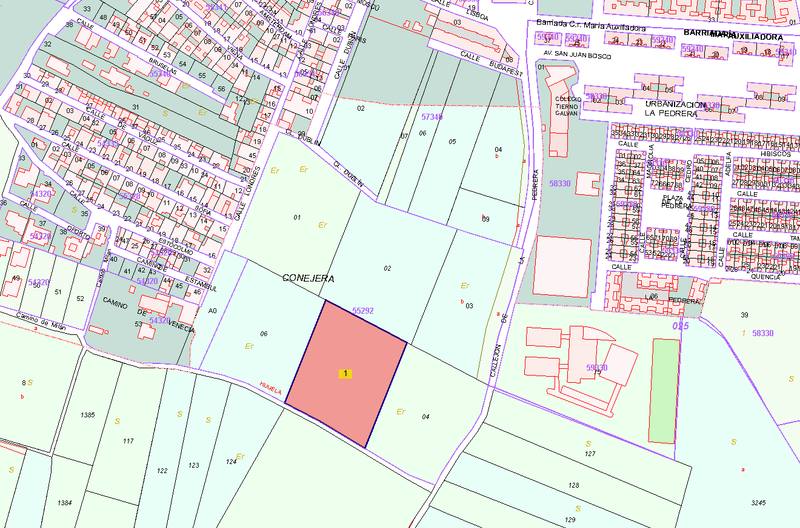Click the CALLEJON street label
800x528 pixels.
click(x=495, y=360)
